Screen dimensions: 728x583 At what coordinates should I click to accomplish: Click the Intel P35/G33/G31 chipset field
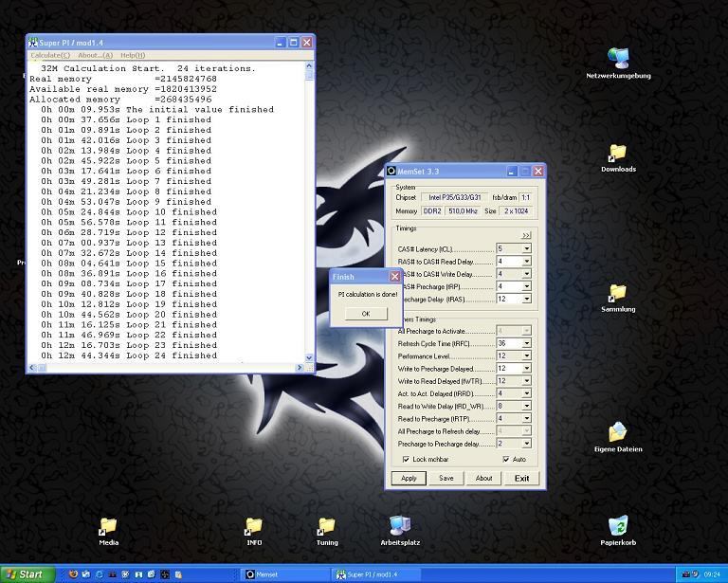point(455,197)
